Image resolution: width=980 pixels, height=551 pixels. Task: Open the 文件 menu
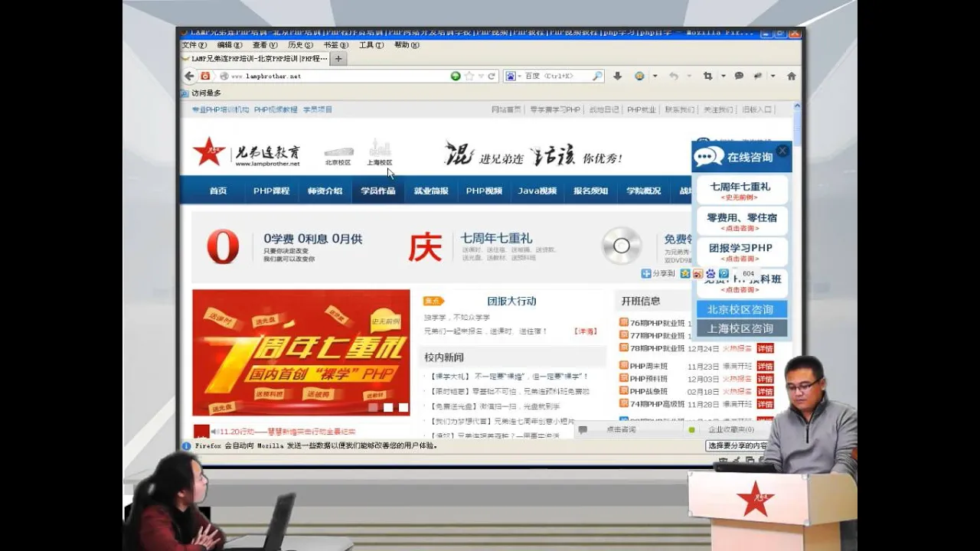[194, 45]
